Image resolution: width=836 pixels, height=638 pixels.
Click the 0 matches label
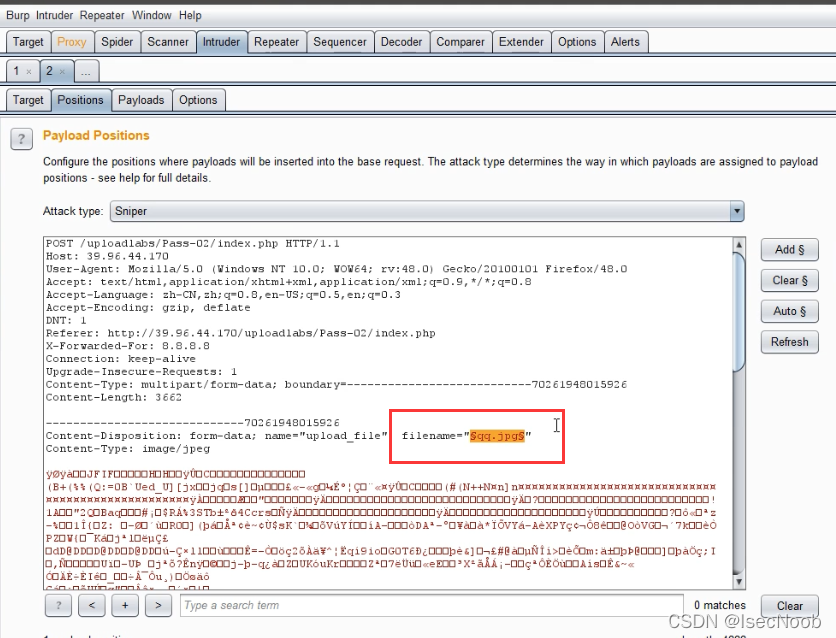click(x=720, y=605)
